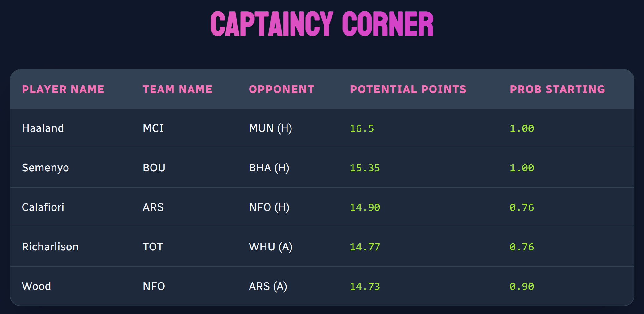Click the Richarlison player name
The image size is (644, 314).
click(x=50, y=247)
